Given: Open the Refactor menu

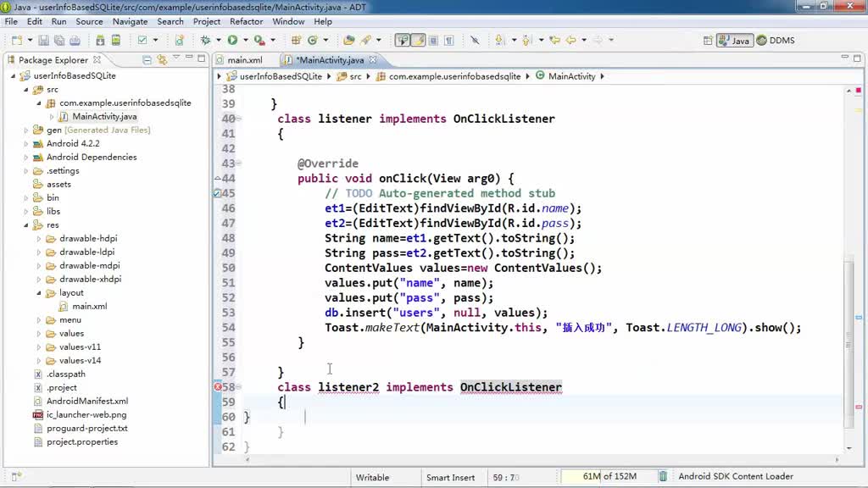Looking at the screenshot, I should click(x=247, y=21).
